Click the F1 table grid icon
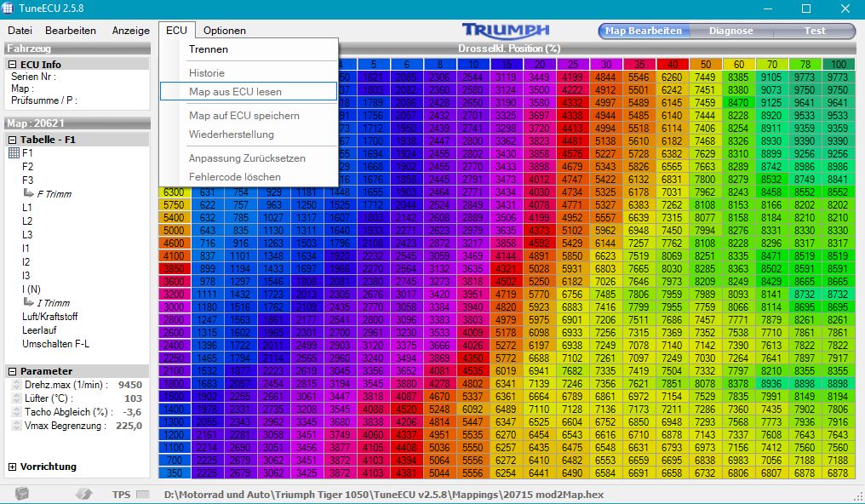The width and height of the screenshot is (865, 504). coord(14,153)
